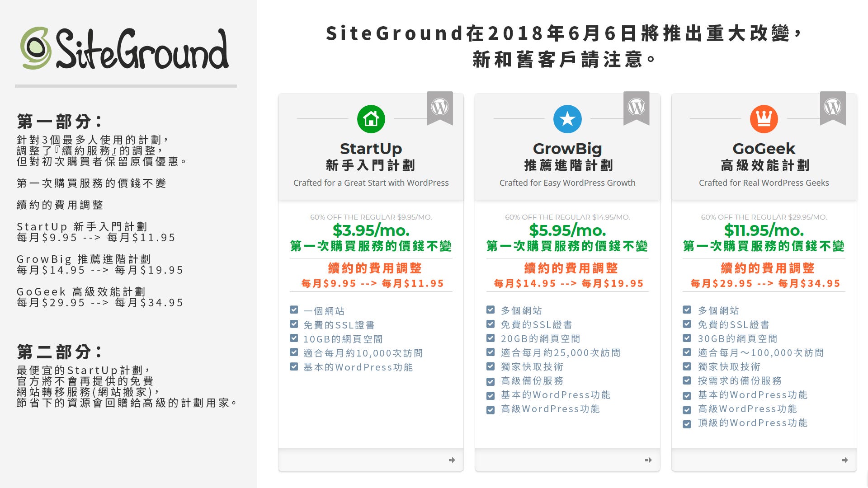This screenshot has height=488, width=868.
Task: Click the SiteGround logo
Action: tap(125, 48)
